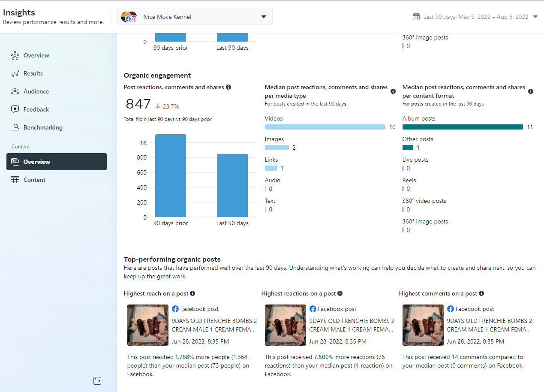Click info icon next to Highest comments on a post
This screenshot has height=392, width=544.
coord(481,293)
